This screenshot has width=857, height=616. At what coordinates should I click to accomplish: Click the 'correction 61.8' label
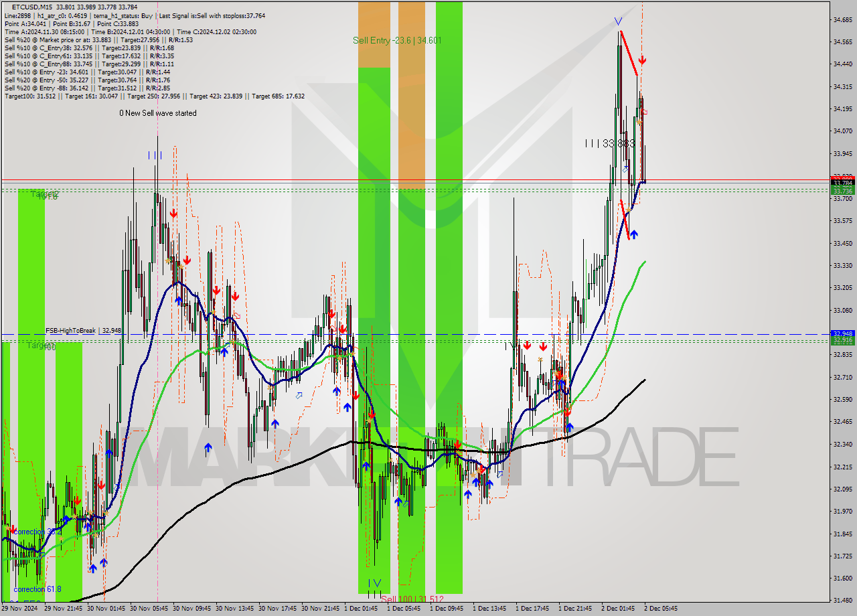click(x=37, y=589)
